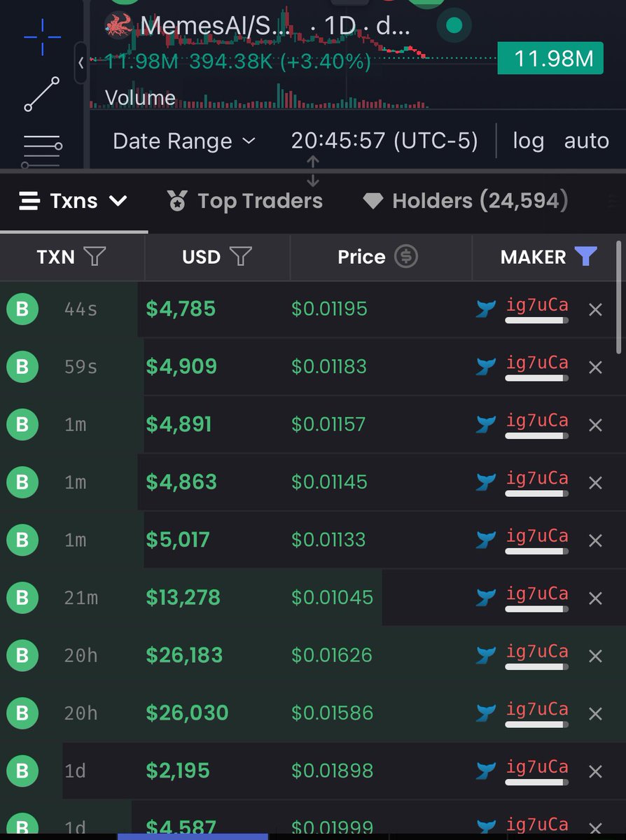Toggle auto scale on chart
The width and height of the screenshot is (626, 840).
(x=586, y=141)
